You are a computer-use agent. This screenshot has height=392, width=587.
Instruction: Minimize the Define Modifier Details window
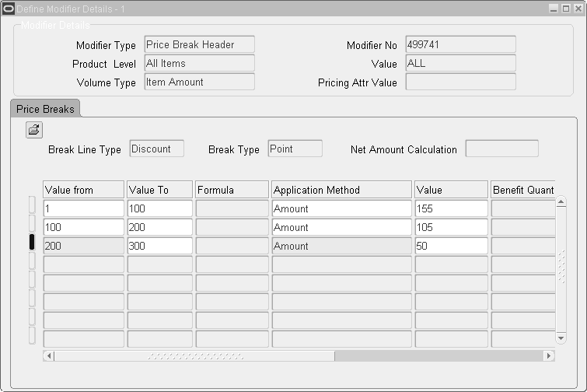554,9
